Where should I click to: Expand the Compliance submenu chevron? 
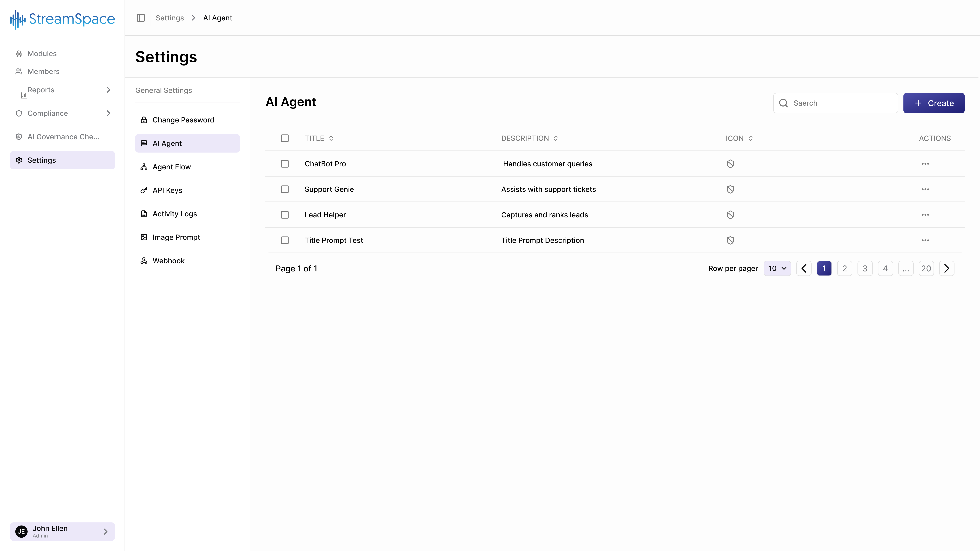108,113
